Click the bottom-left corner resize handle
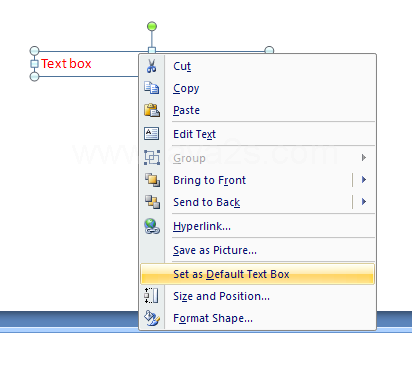This screenshot has width=412, height=365. tap(34, 76)
